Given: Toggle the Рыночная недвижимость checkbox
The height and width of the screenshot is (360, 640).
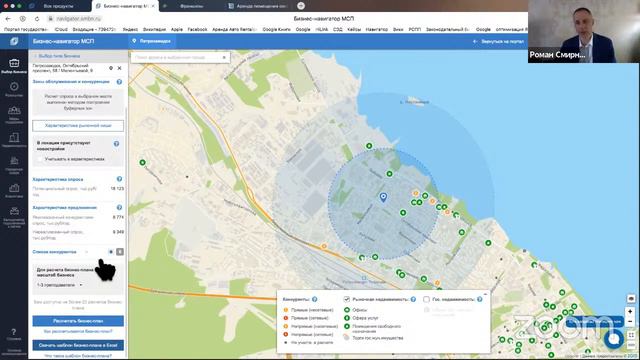Looking at the screenshot, I should click(x=347, y=300).
